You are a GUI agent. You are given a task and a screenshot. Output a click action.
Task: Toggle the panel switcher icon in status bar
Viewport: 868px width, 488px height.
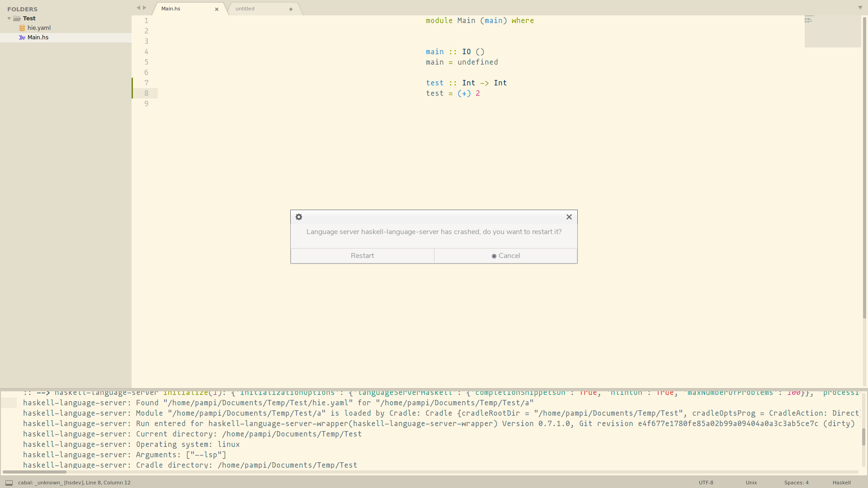click(9, 483)
